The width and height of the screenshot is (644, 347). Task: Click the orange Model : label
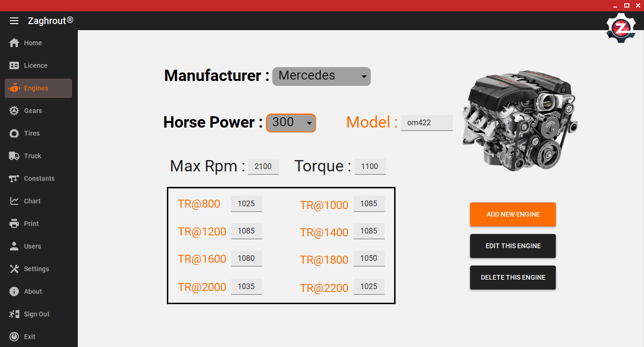(372, 122)
